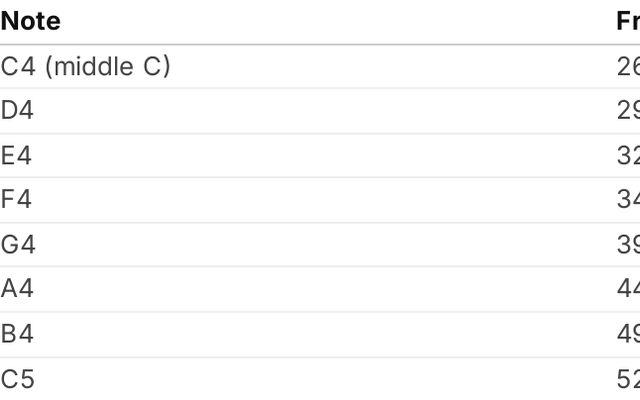Click the frequency value in the C5 row
640x400 pixels.
(629, 379)
